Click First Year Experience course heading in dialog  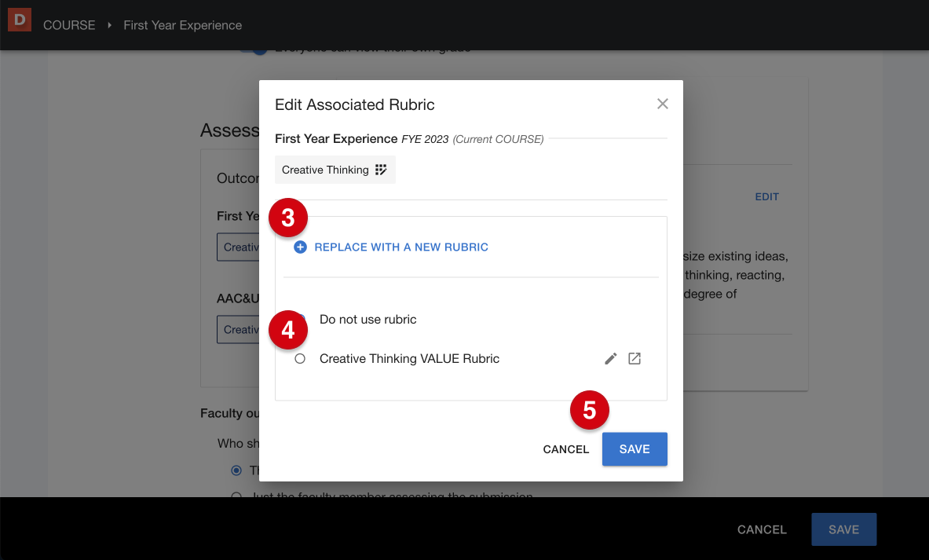336,139
